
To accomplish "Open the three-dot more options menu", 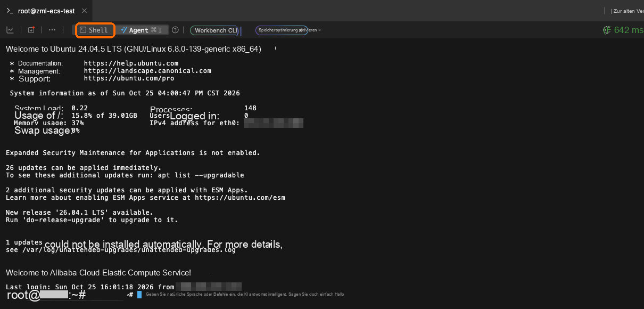I will [x=52, y=30].
